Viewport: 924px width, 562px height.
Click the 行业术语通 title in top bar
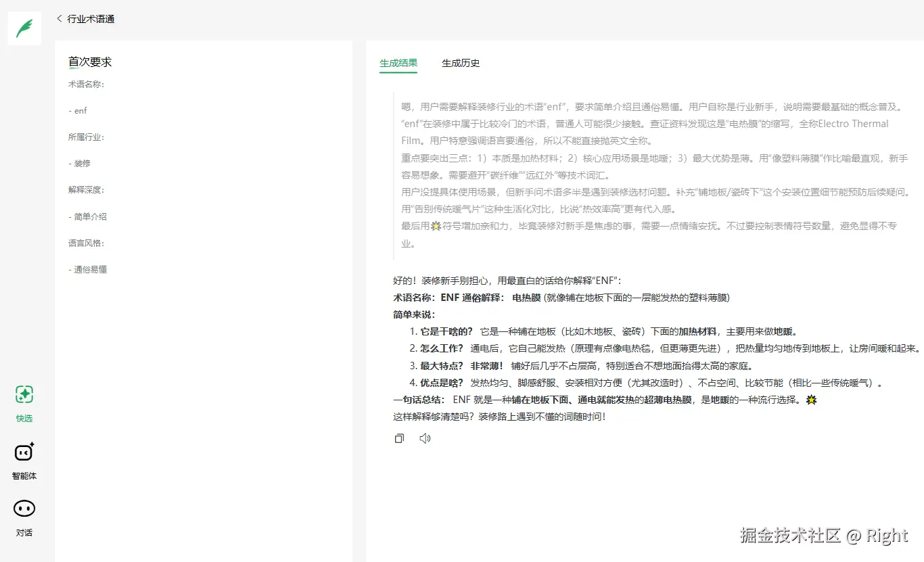click(x=91, y=18)
